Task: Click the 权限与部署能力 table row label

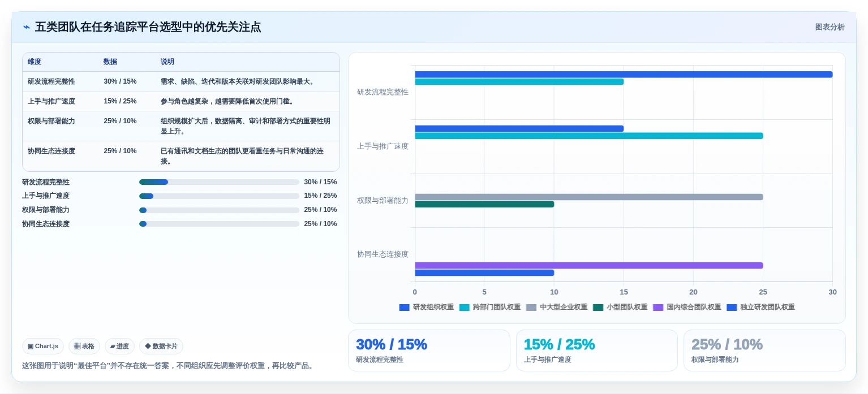Action: click(51, 121)
